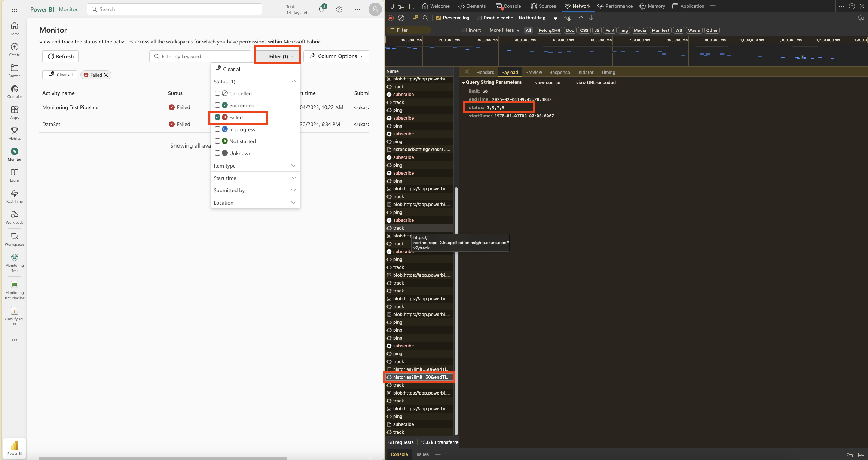Open OneLake from the sidebar
Image resolution: width=868 pixels, height=460 pixels.
[14, 91]
